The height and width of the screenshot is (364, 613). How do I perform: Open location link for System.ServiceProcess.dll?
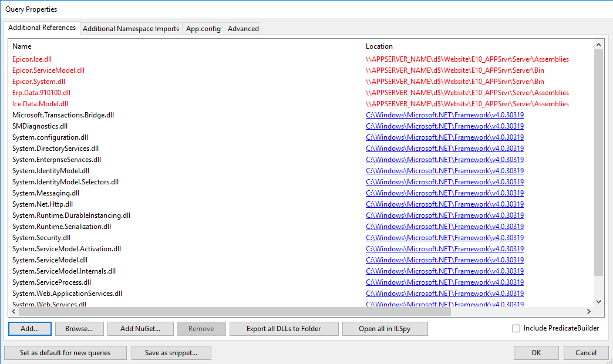[444, 282]
